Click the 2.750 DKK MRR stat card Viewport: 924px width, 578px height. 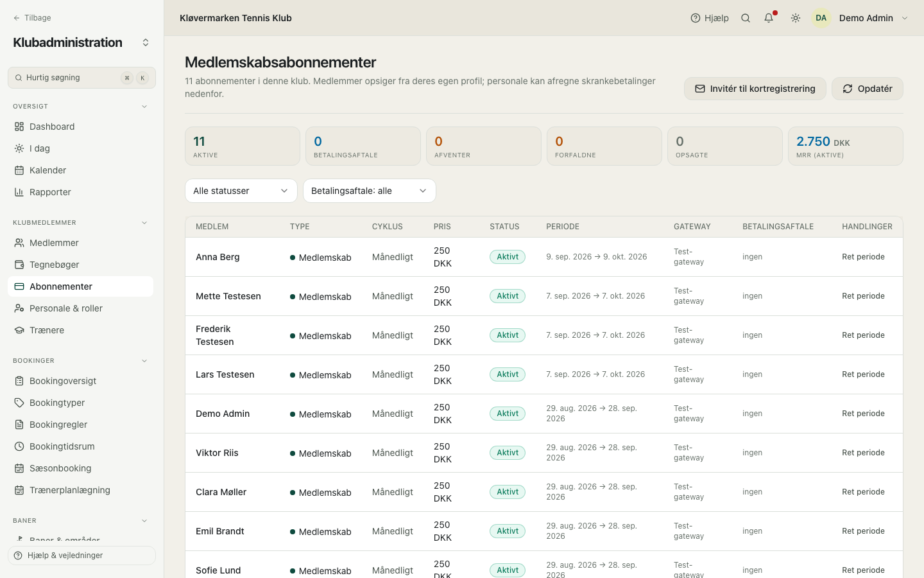pos(846,146)
